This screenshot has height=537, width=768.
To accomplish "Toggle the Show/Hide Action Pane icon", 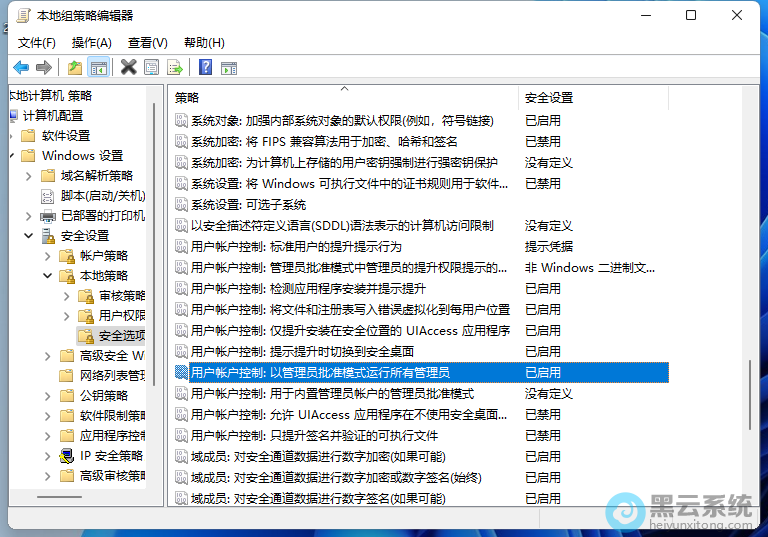I will pyautogui.click(x=228, y=67).
